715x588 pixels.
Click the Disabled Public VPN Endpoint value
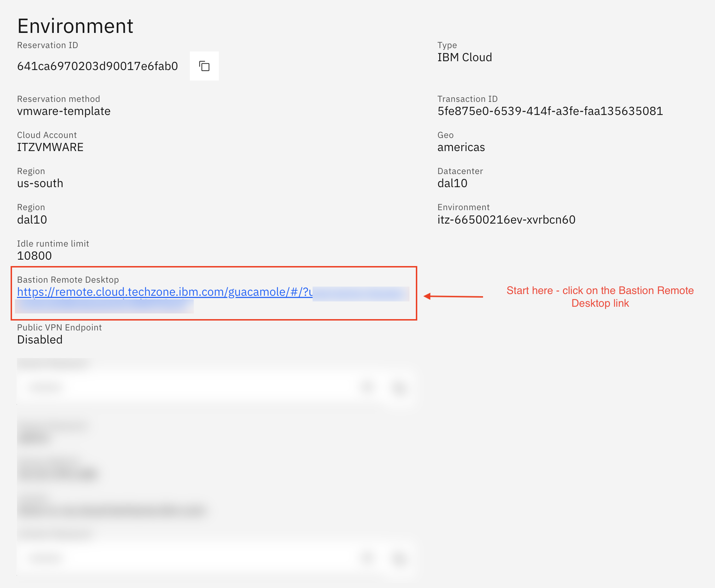coord(40,340)
